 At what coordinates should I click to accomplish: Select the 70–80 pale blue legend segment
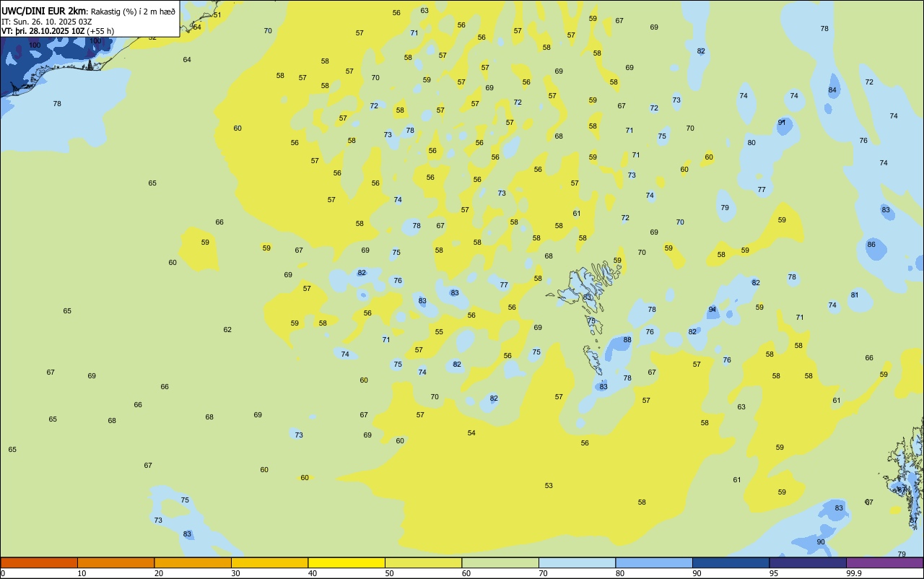coord(577,562)
